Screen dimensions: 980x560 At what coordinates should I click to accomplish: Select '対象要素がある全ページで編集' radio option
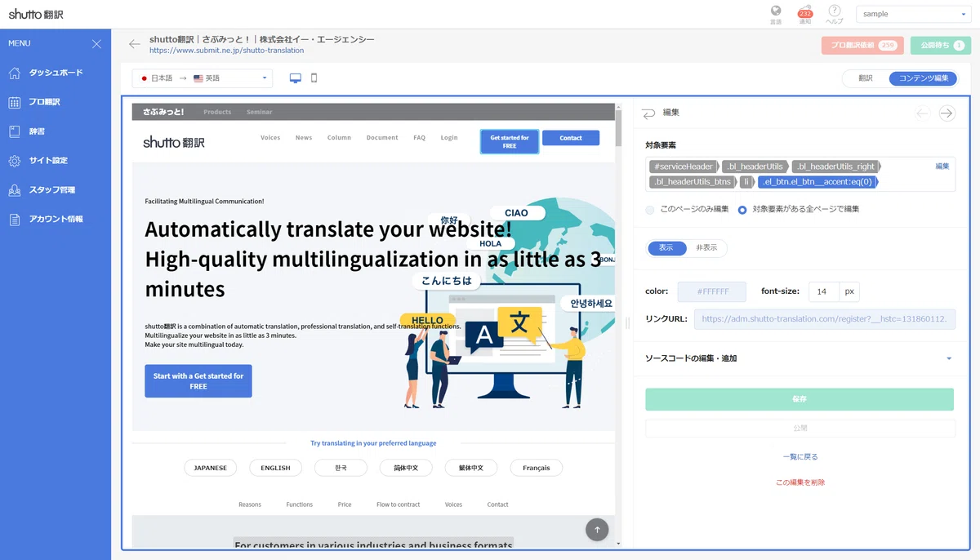pos(742,210)
